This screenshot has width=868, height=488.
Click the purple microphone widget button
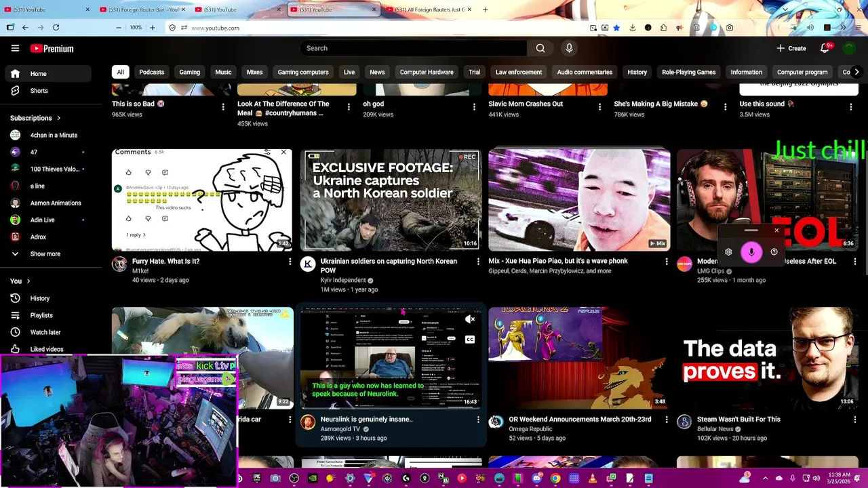pos(751,252)
